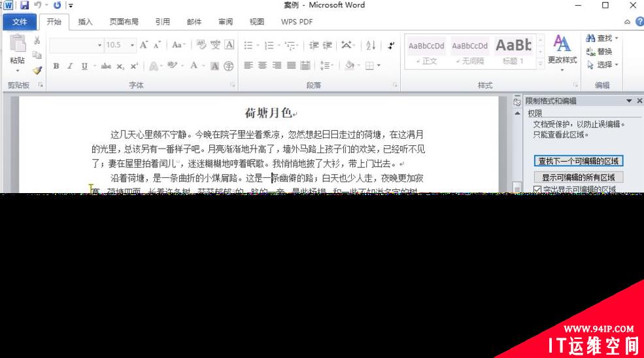
Task: Apply distributed alignment
Action: click(x=305, y=65)
